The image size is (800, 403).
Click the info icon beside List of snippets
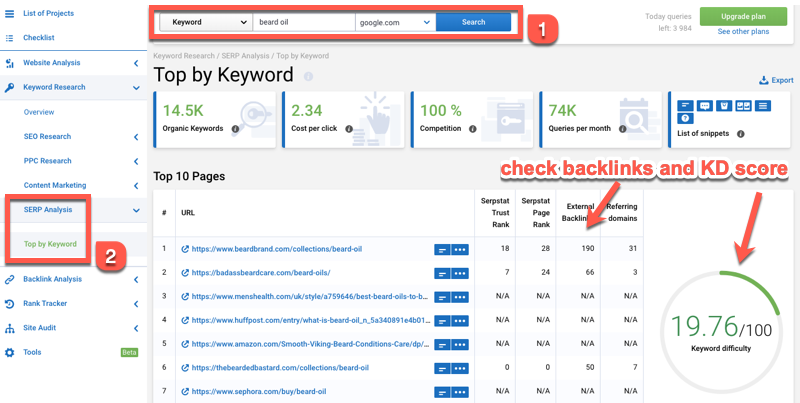(x=741, y=134)
